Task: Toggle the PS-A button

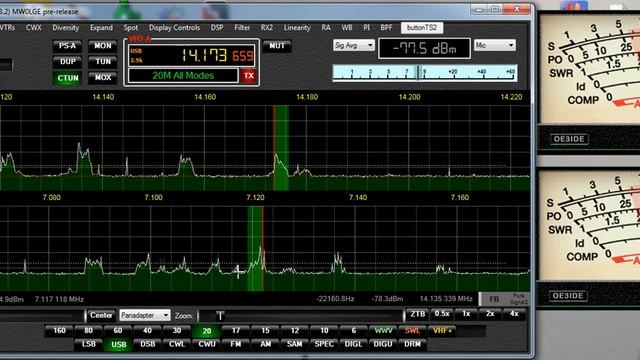Action: (67, 46)
